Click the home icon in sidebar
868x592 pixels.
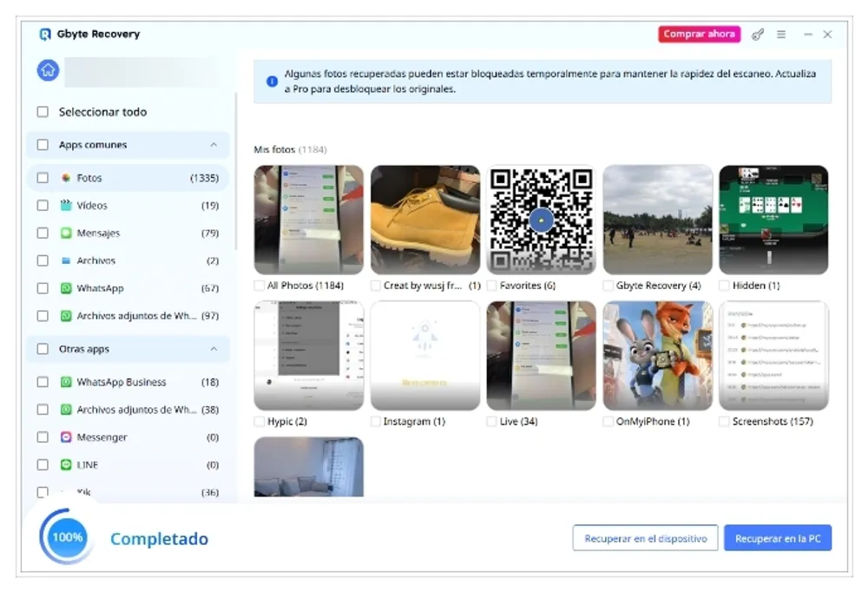click(x=48, y=70)
